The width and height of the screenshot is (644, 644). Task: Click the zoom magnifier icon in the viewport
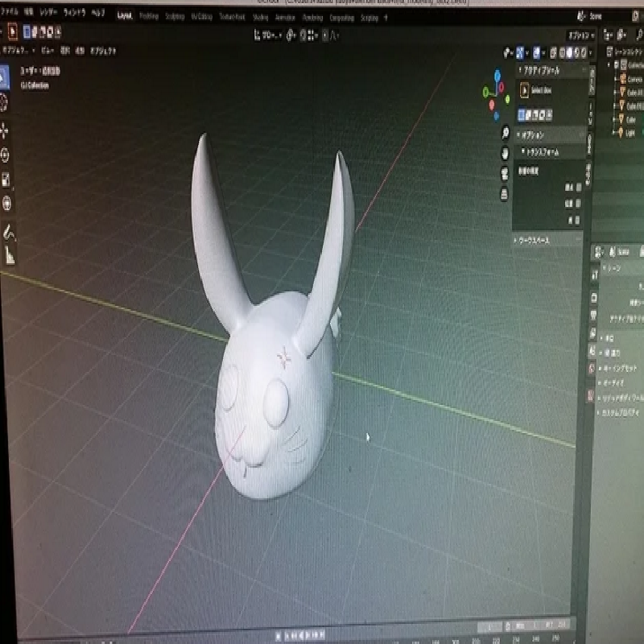tap(504, 133)
